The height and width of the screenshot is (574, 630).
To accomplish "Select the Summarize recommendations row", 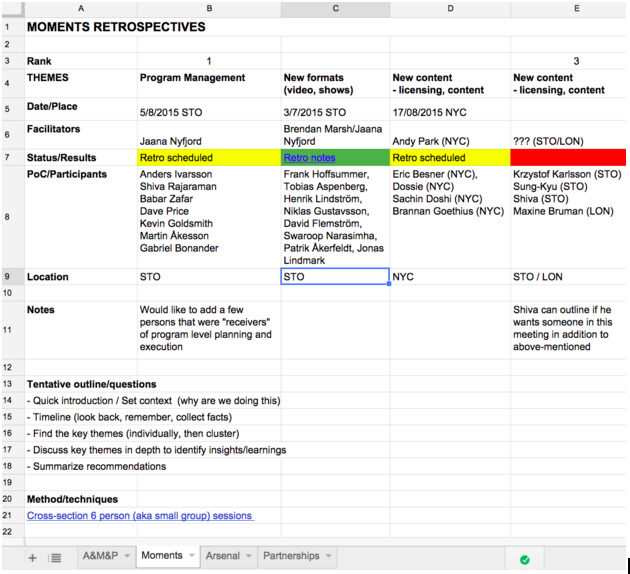I will click(96, 467).
